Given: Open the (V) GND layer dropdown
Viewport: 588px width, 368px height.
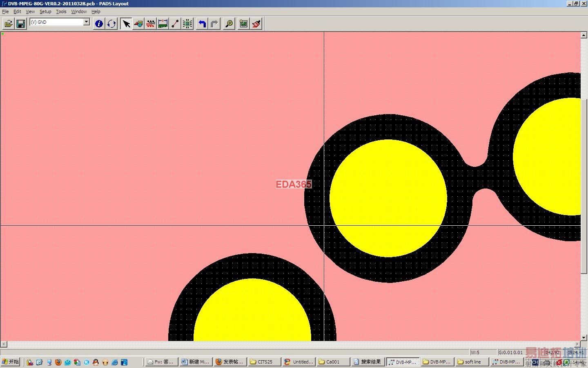Looking at the screenshot, I should (x=87, y=22).
